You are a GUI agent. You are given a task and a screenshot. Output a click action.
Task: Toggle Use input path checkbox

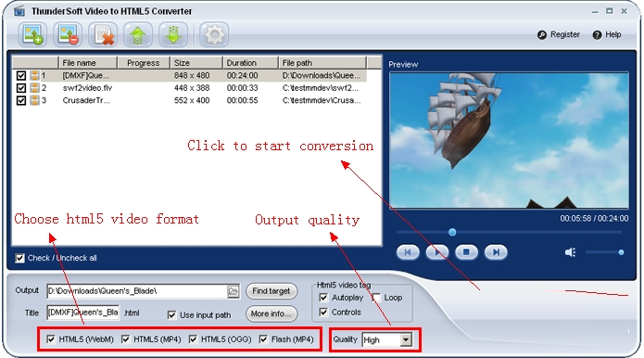coord(171,315)
